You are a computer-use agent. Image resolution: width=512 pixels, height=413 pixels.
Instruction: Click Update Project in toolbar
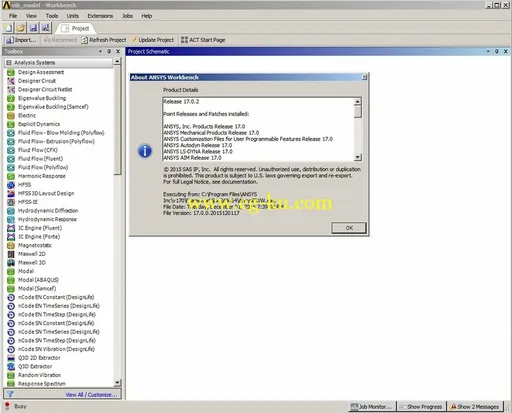pos(153,40)
